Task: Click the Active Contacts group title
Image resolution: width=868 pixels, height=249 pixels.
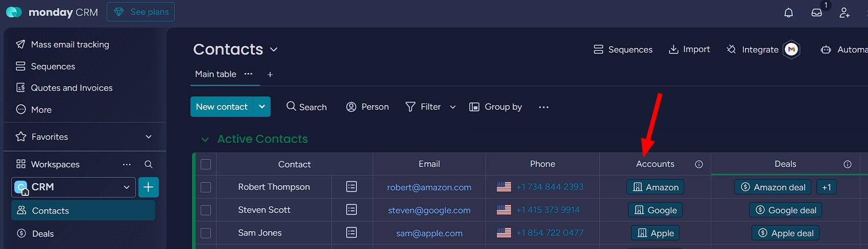Action: pos(262,139)
